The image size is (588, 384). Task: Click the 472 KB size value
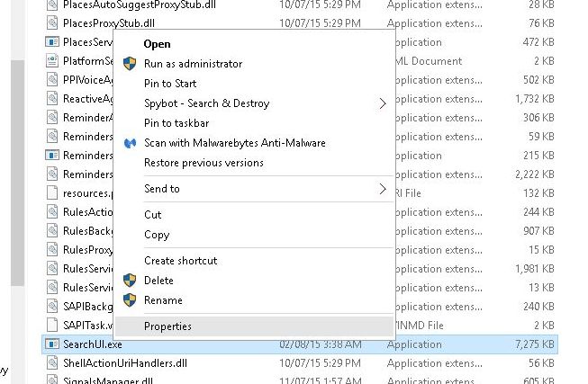click(x=538, y=42)
